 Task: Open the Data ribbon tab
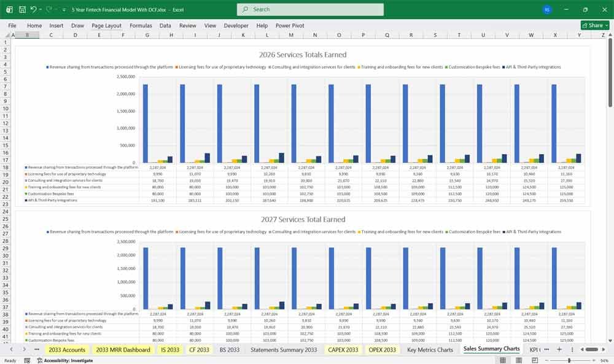[165, 25]
